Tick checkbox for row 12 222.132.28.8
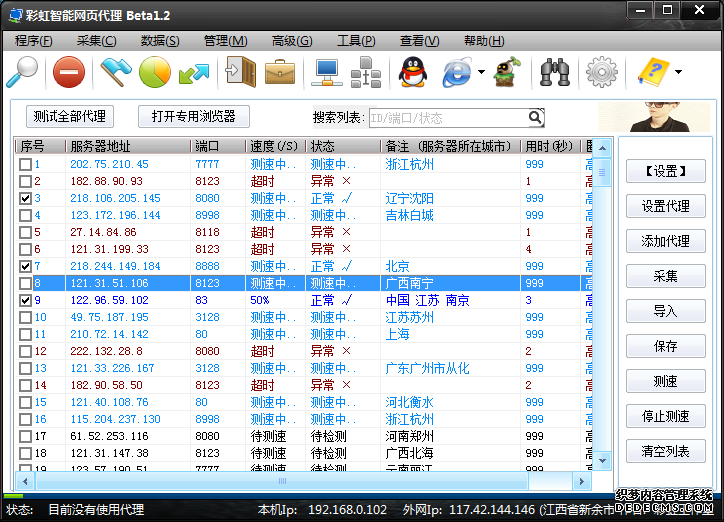The height and width of the screenshot is (522, 724). pos(25,351)
